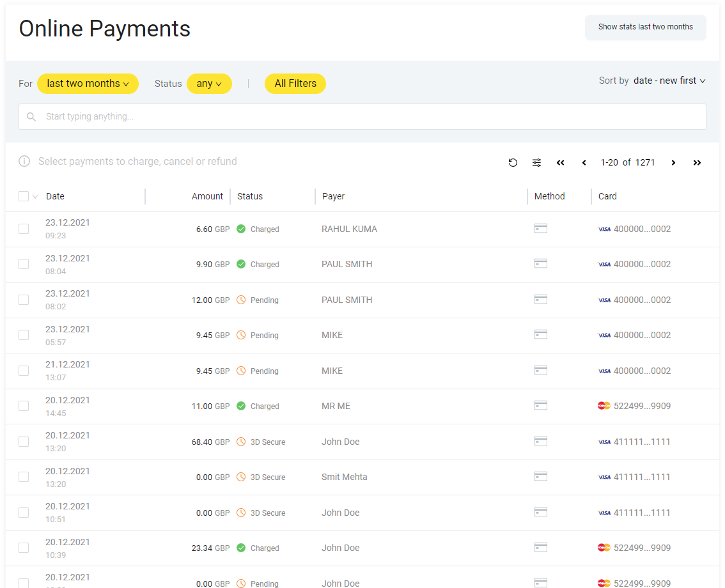The height and width of the screenshot is (588, 725).
Task: Click the '1-20 of 1271' page indicator
Action: click(x=627, y=163)
